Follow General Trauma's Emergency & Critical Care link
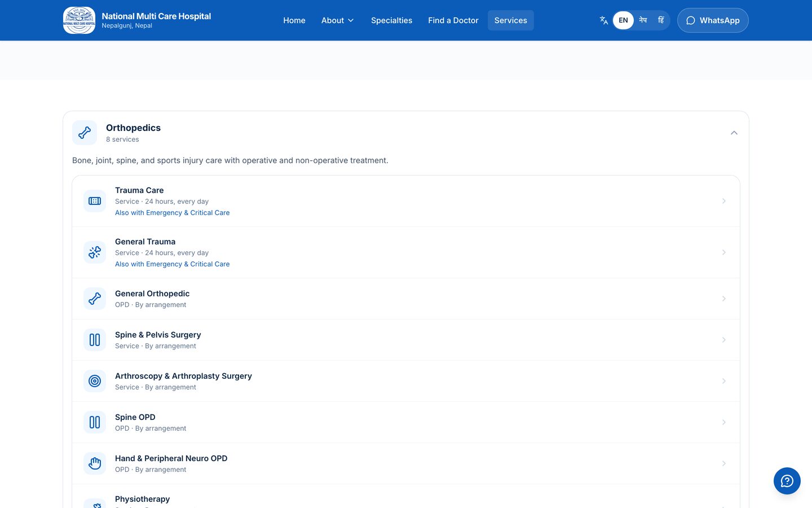Viewport: 812px width, 508px height. [x=172, y=264]
